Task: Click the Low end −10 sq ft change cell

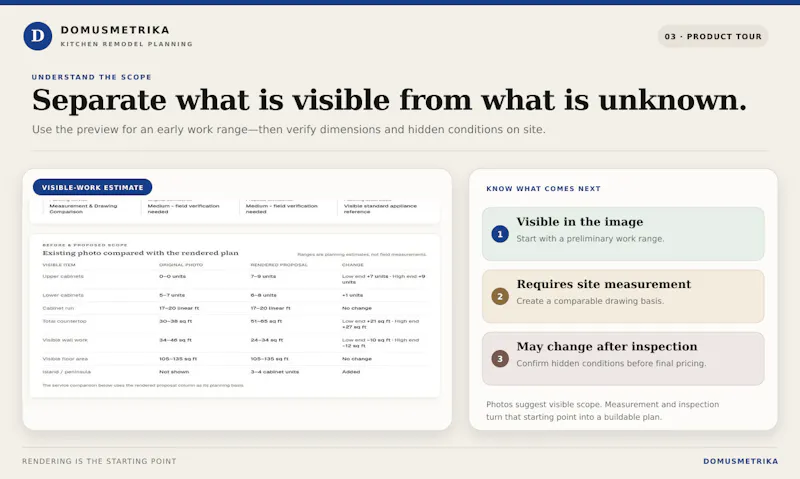Action: point(380,343)
